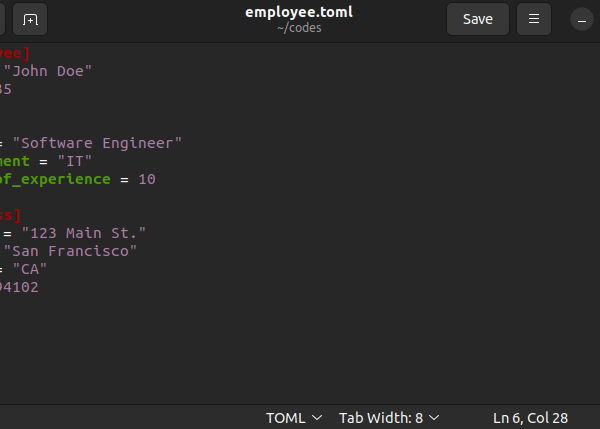Open the TOML language dropdown
The height and width of the screenshot is (429, 600).
294,418
